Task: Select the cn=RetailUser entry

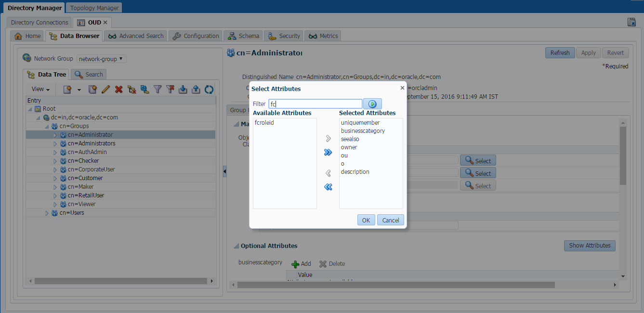Action: (86, 196)
